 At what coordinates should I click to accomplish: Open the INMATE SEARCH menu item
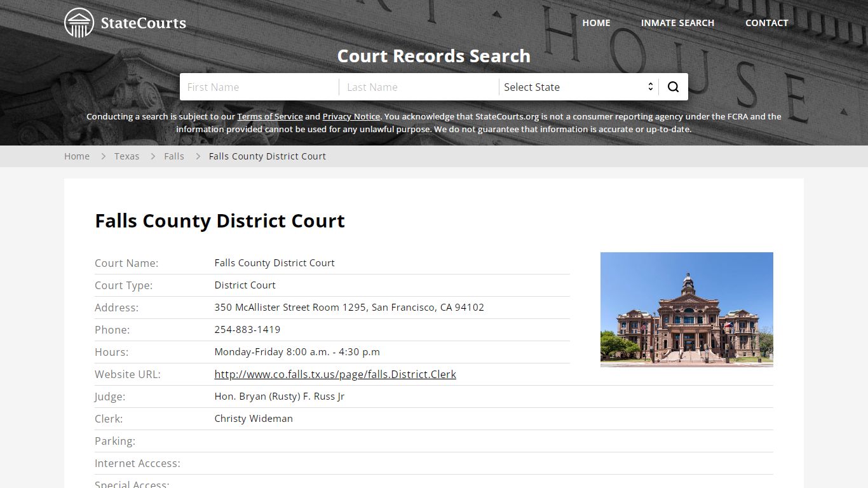[x=677, y=23]
